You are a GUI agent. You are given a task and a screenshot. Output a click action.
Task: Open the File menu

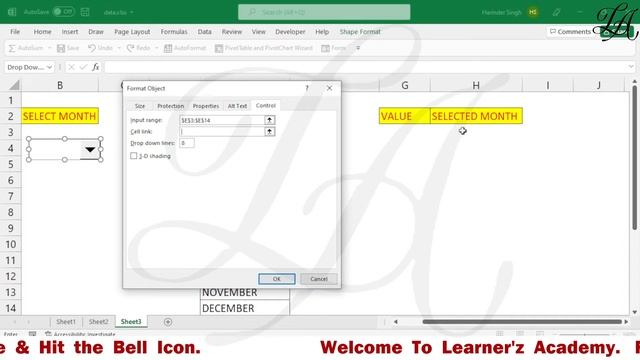(15, 32)
